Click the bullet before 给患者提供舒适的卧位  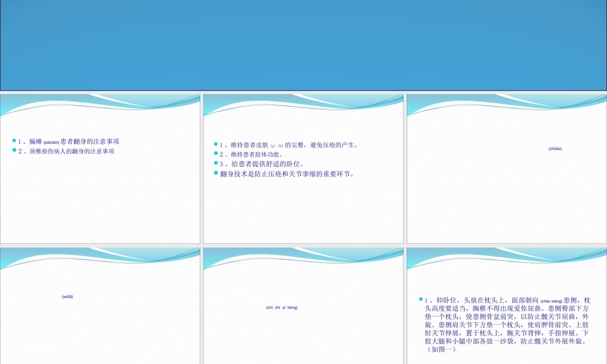215,163
